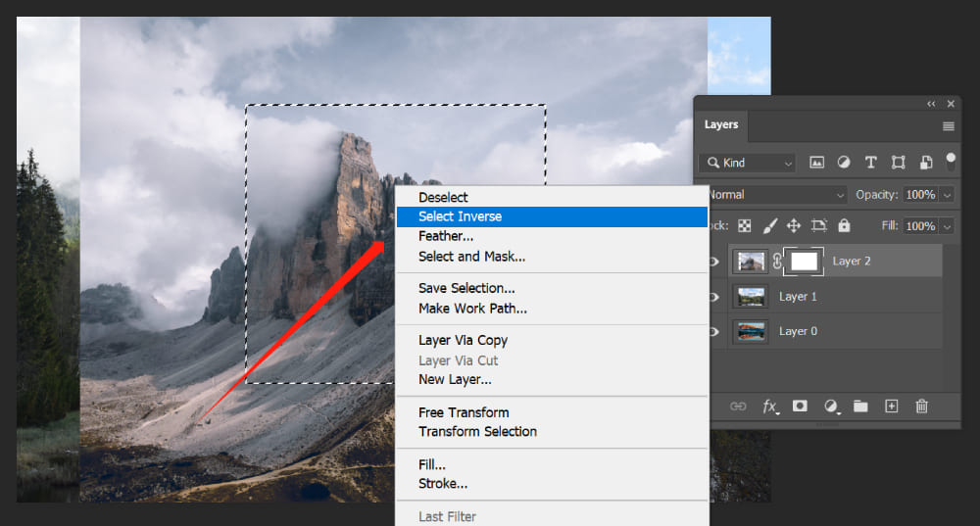Click the lock transparent pixels icon

[x=745, y=225]
